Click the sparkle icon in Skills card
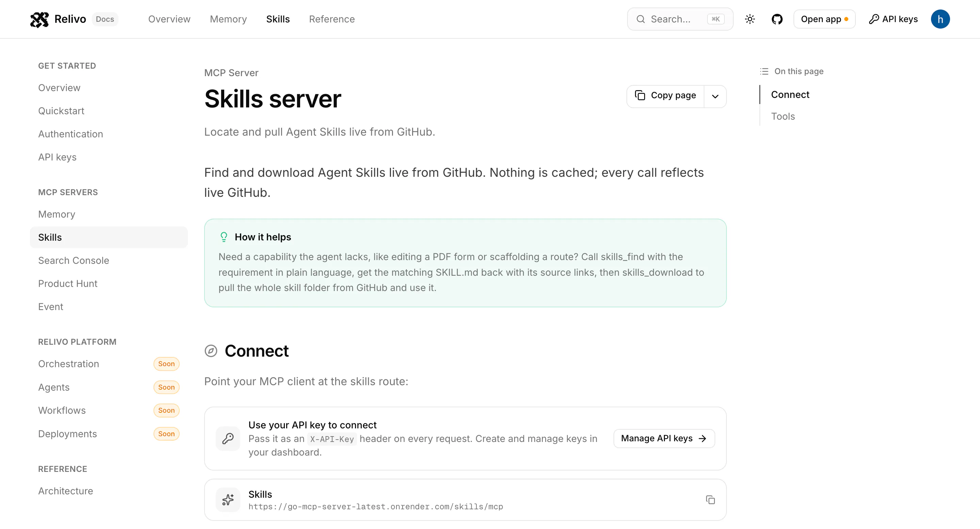 [228, 500]
